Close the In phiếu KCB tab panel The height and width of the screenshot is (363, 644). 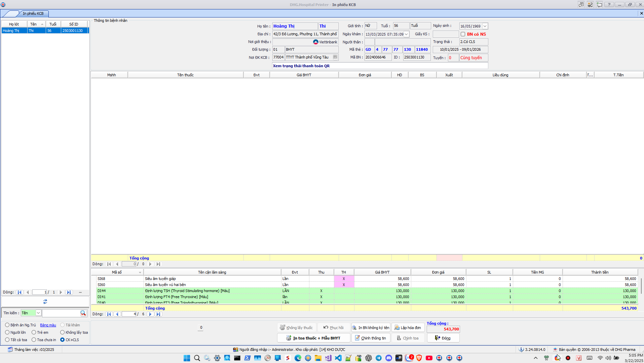tap(641, 13)
